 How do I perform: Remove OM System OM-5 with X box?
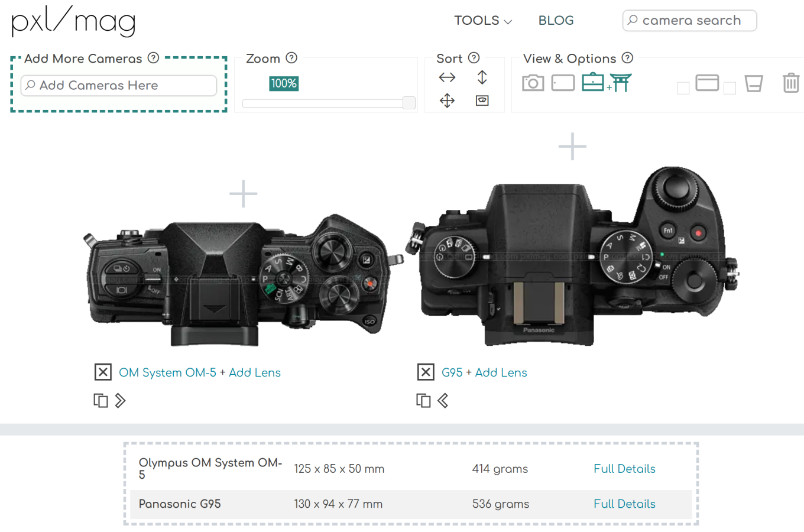click(x=103, y=372)
